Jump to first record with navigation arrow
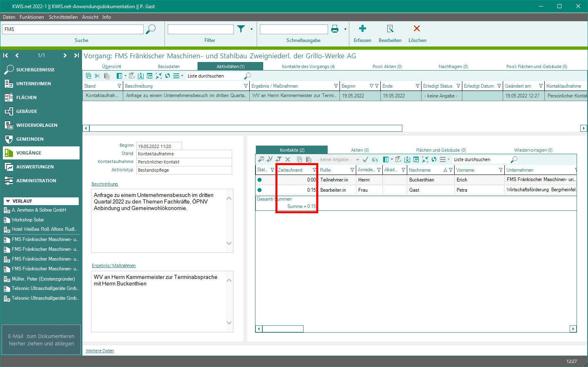Image resolution: width=588 pixels, height=367 pixels. pos(6,55)
